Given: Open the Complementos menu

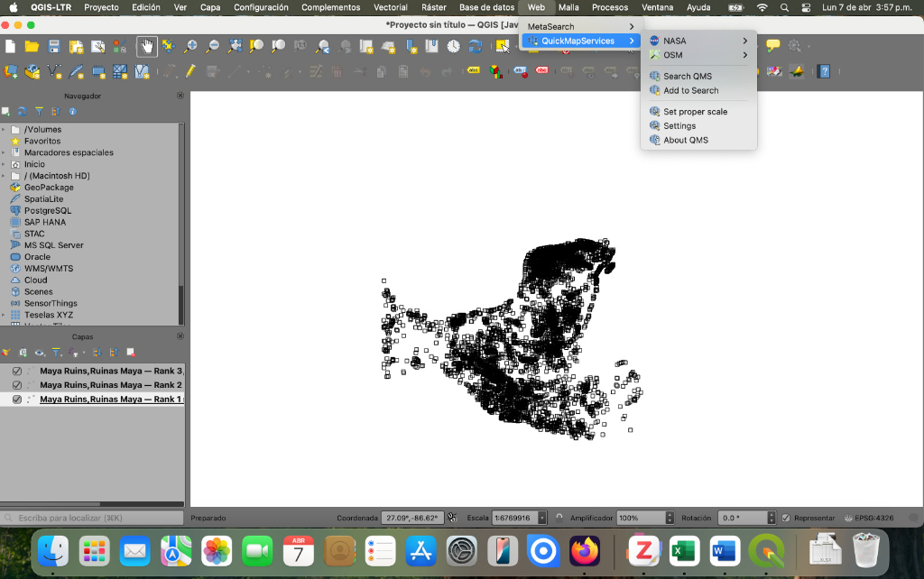Looking at the screenshot, I should tap(330, 7).
